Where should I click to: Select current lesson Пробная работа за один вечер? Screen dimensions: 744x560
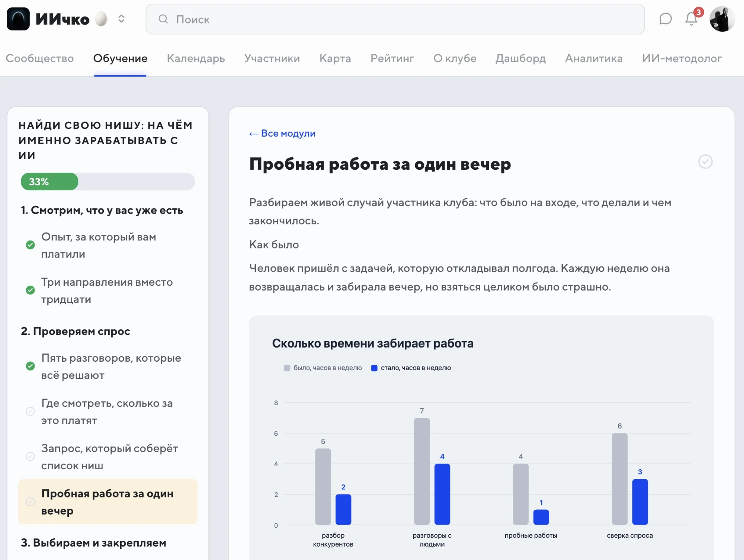108,502
